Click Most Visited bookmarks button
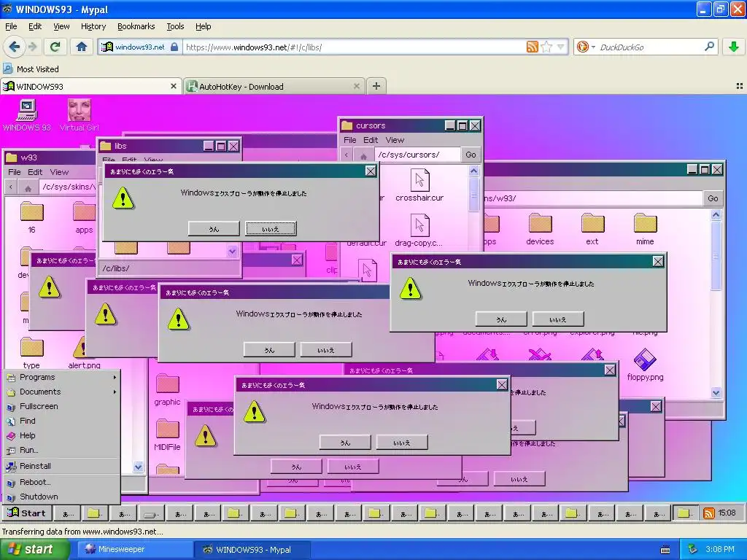This screenshot has width=747, height=560. [31, 69]
